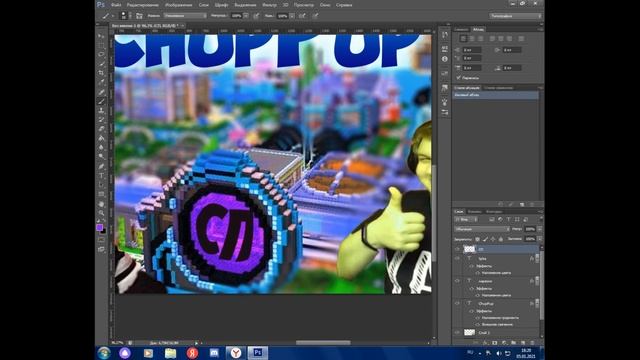
Task: Add layer style fx button
Action: (x=485, y=343)
